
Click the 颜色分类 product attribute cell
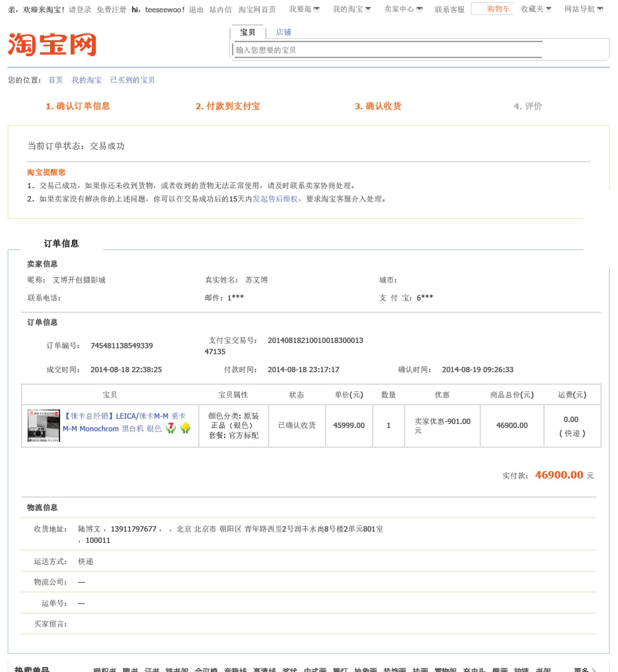click(x=233, y=425)
